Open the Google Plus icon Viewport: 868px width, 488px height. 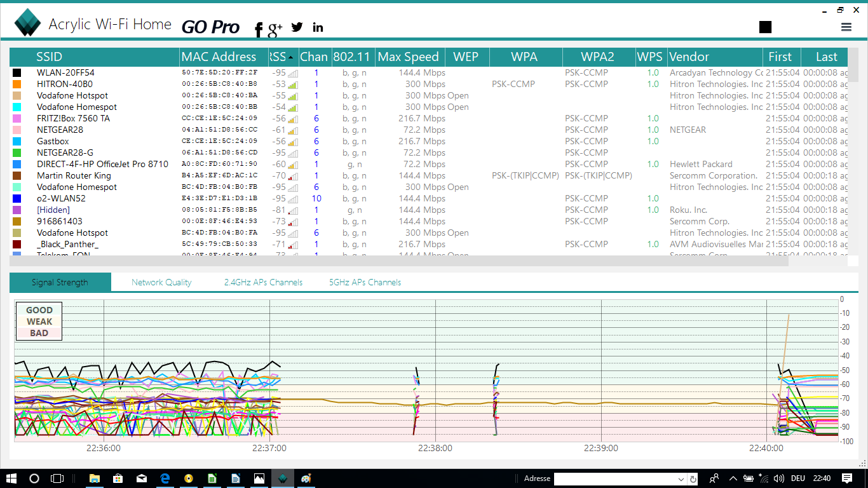(275, 29)
